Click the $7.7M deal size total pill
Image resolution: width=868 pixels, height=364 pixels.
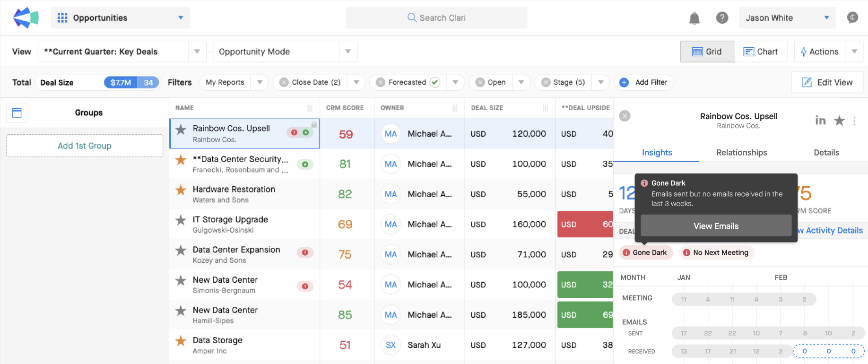click(121, 83)
